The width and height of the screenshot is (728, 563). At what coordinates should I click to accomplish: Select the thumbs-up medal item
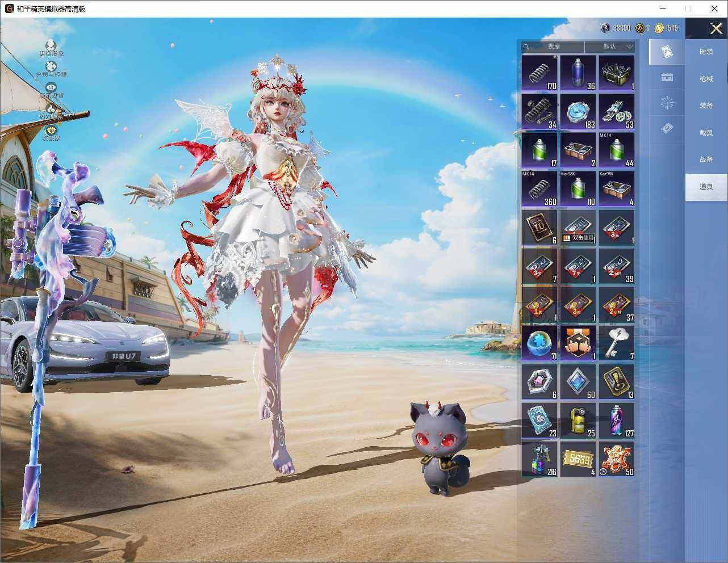[578, 343]
